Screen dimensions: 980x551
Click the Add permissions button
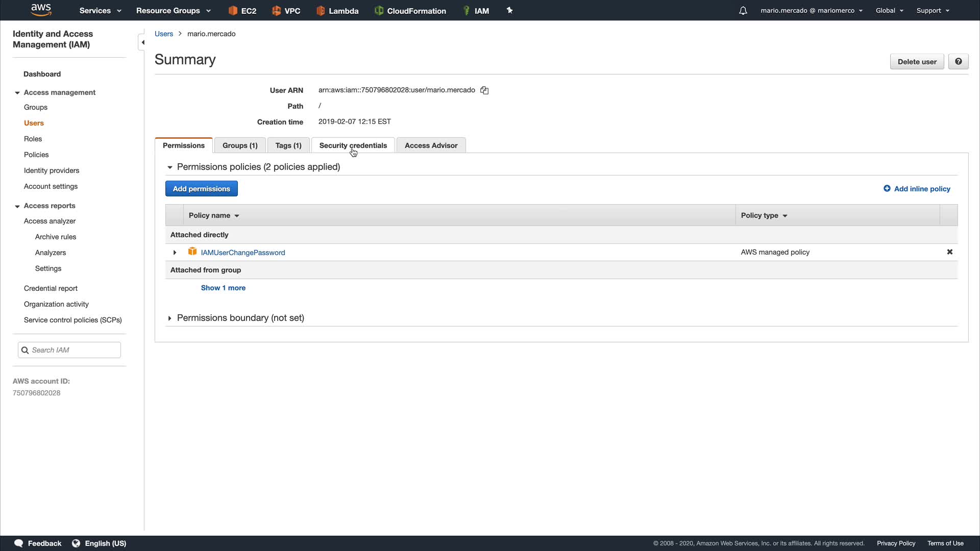pyautogui.click(x=201, y=189)
